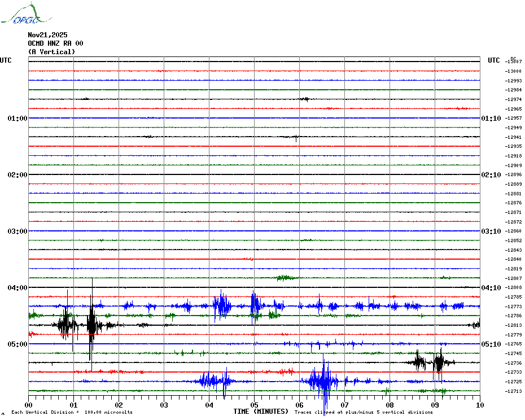Click the large blue burst between minutes 6 and 7
The width and height of the screenshot is (525, 420).
coord(323,382)
